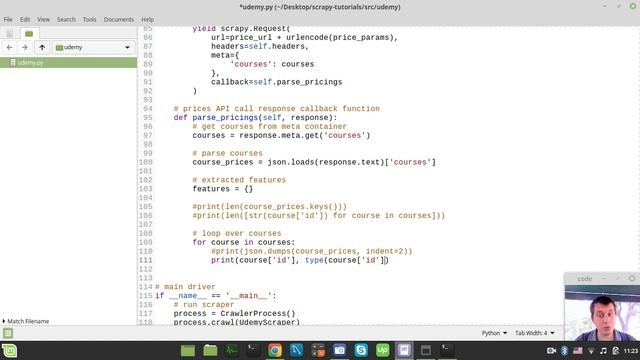
Task: Open the Search menu
Action: point(66,19)
